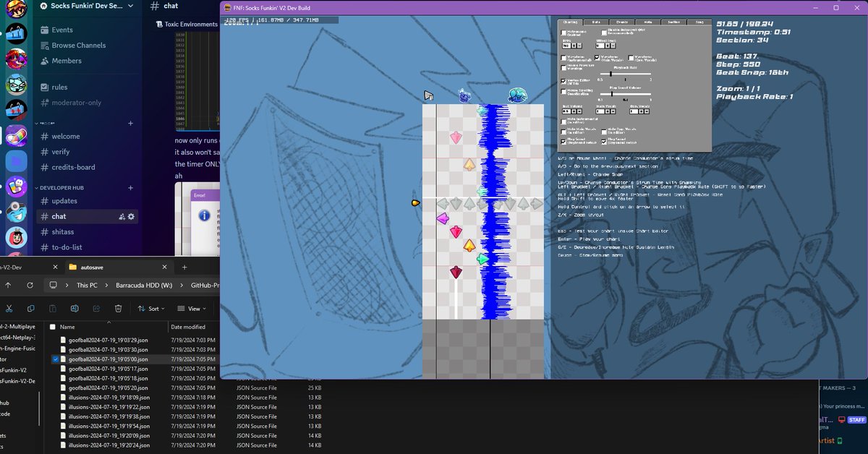Image resolution: width=868 pixels, height=454 pixels.
Task: Switch to the Note tab in chart editor
Action: [647, 22]
